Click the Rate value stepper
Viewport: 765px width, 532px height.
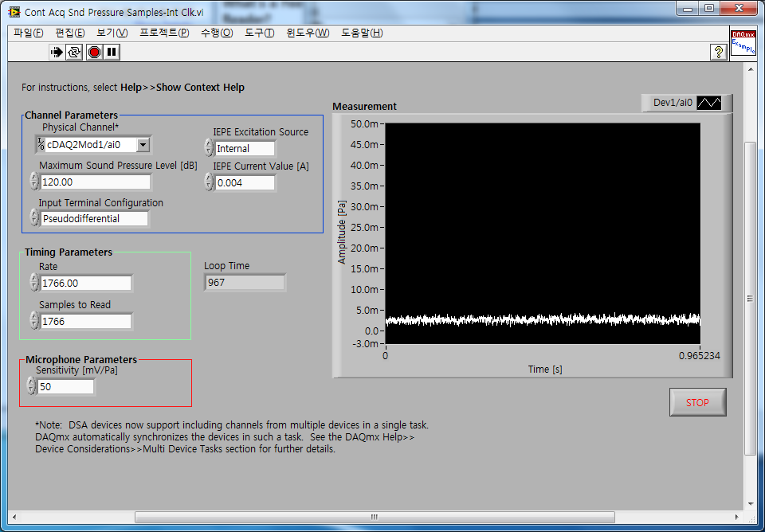pyautogui.click(x=34, y=283)
